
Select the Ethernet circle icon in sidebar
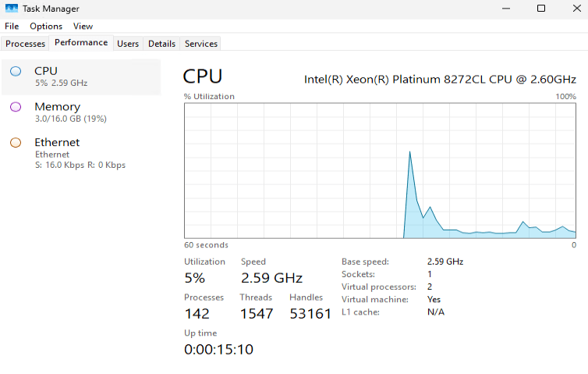click(16, 143)
